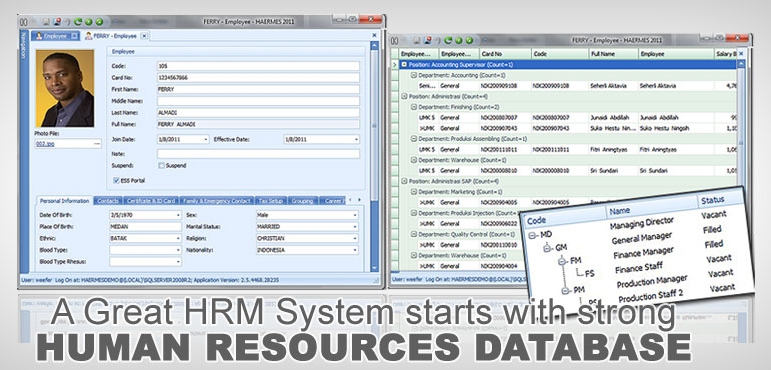Click the Undo arrow in right window toolbar

click(x=437, y=40)
